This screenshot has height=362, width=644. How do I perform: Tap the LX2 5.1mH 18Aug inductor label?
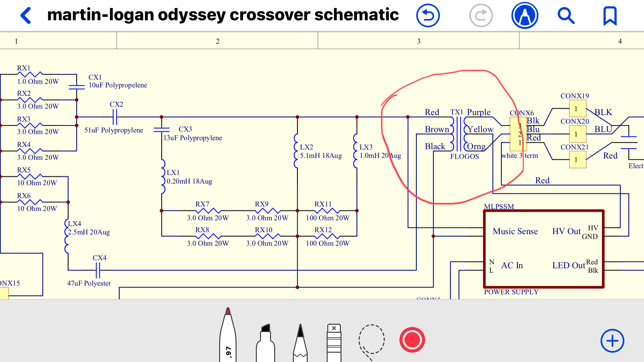(x=321, y=151)
